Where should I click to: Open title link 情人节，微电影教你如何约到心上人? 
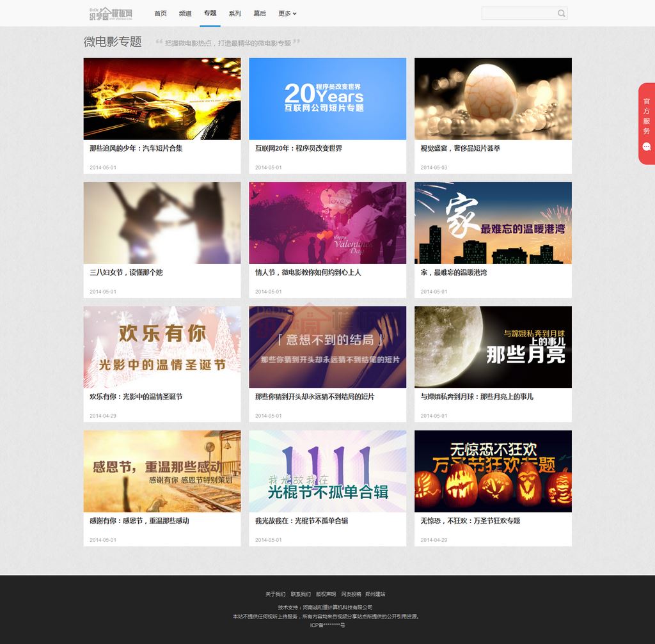tap(308, 272)
